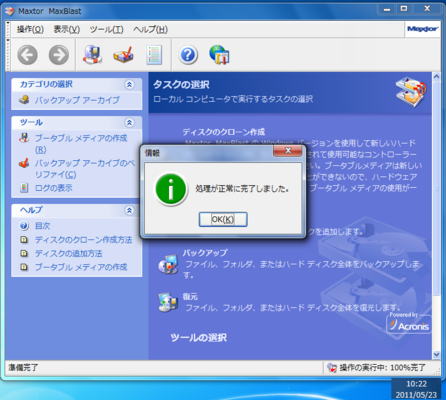Open ブータブル メディアの作成 help link

click(81, 267)
